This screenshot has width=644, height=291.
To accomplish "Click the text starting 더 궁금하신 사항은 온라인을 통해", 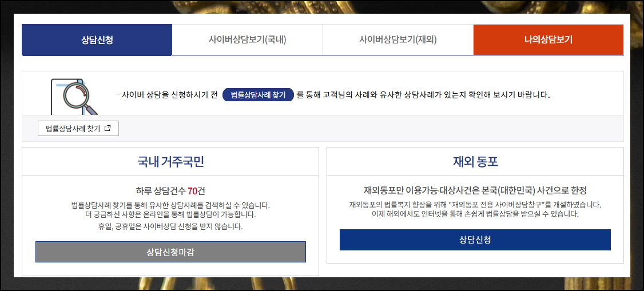I will (170, 214).
